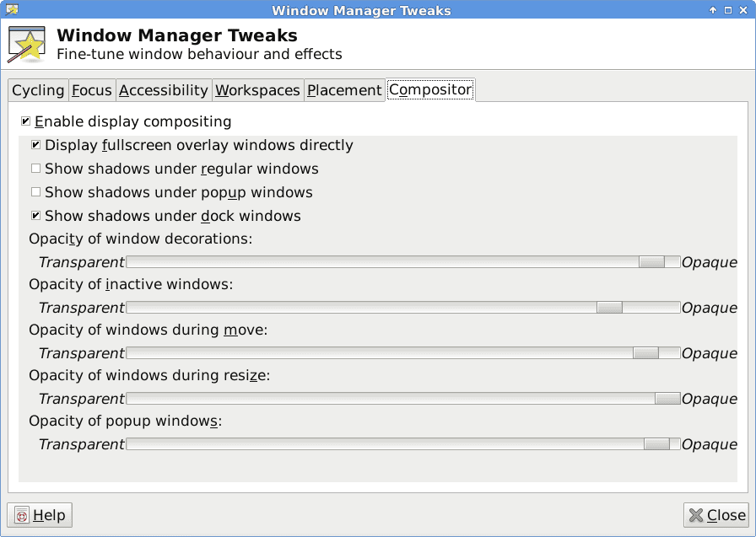Viewport: 756px width, 537px height.
Task: Click the titlebar roll-up arrow icon
Action: pos(713,10)
